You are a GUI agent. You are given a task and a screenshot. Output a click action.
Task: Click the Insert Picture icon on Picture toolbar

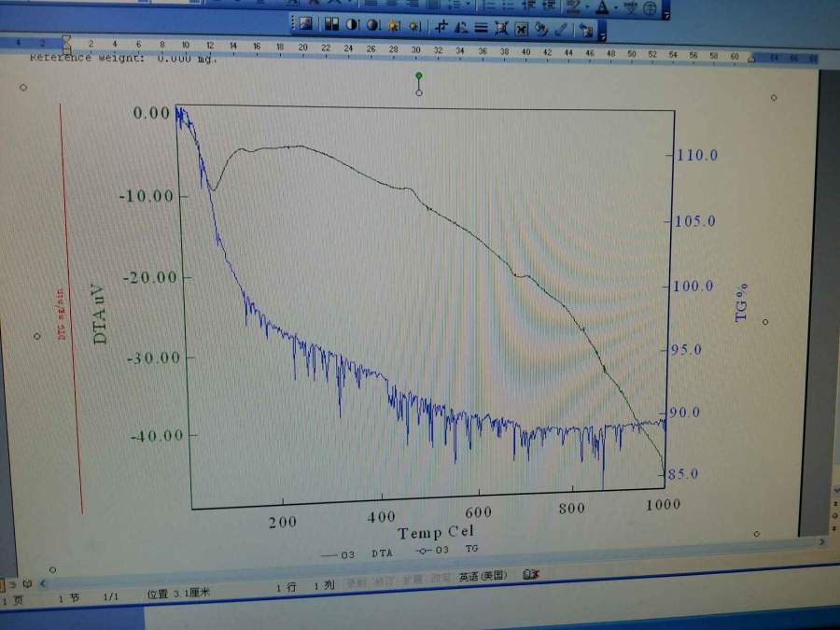tap(305, 23)
